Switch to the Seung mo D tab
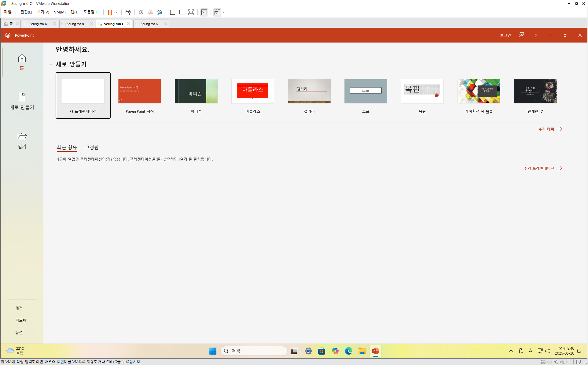 149,24
